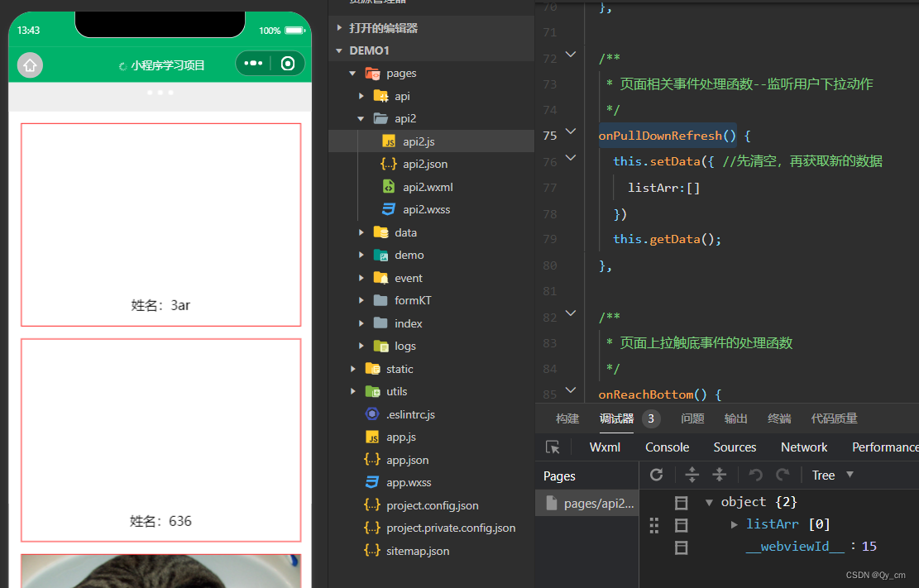Expand the 打开的编辑器 section
Screen dimensions: 919x588
(x=339, y=27)
